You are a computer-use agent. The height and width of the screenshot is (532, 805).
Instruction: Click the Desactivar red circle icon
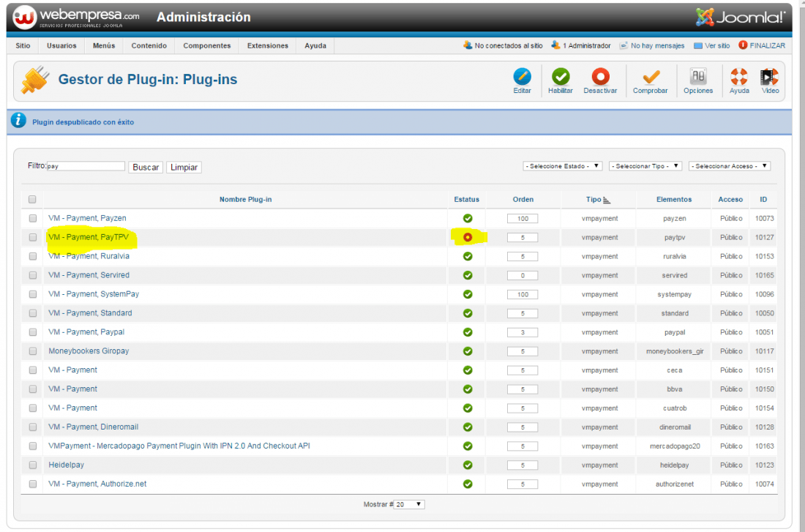600,77
